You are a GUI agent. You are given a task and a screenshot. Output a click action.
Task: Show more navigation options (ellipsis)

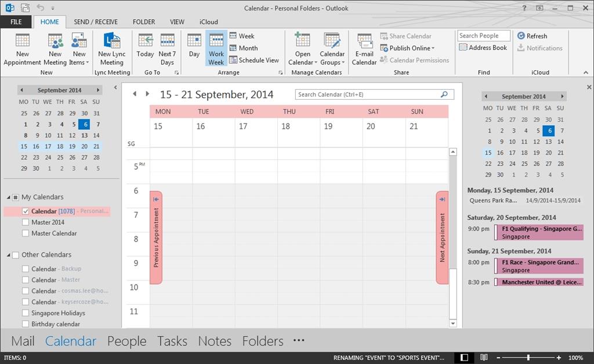coord(299,340)
